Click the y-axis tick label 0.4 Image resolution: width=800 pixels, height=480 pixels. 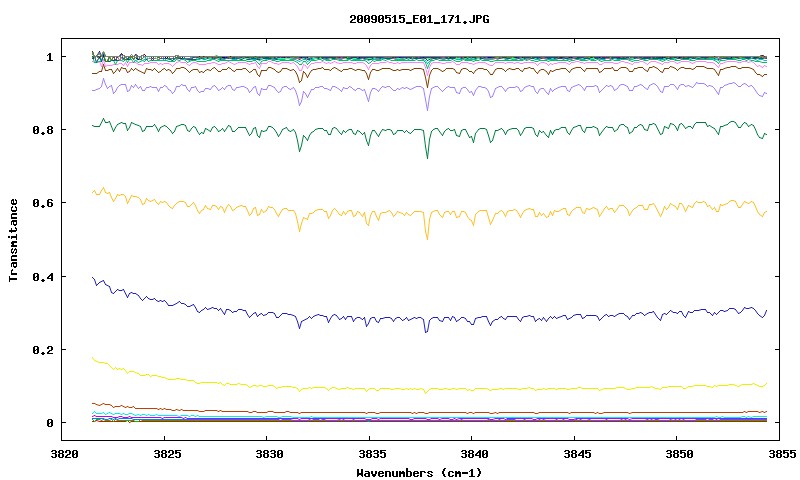(43, 276)
